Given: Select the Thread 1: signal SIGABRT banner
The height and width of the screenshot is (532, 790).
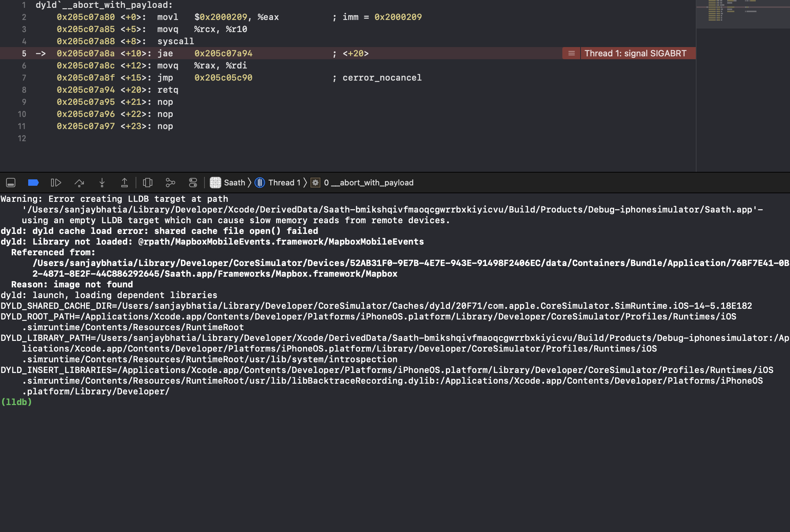Looking at the screenshot, I should pyautogui.click(x=638, y=53).
